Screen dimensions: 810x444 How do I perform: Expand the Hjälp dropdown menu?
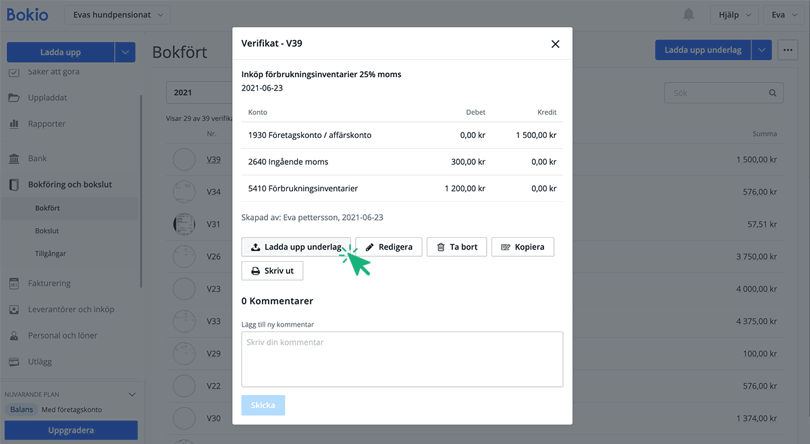[x=735, y=15]
